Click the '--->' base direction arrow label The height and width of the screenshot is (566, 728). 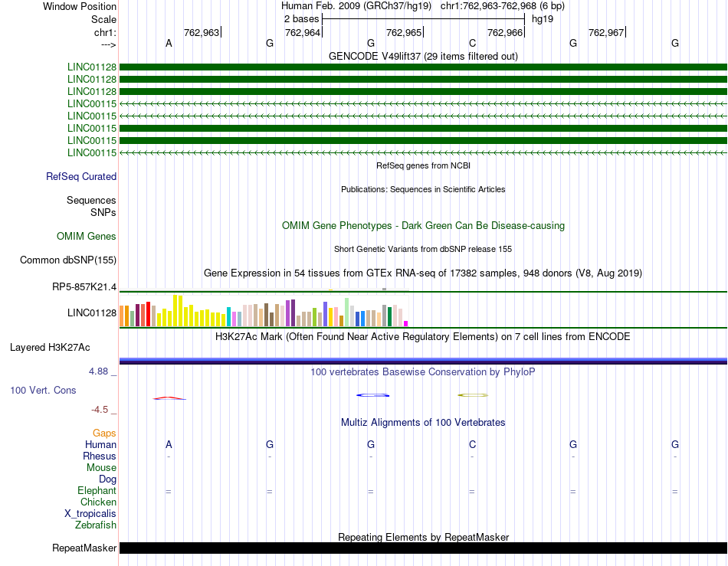point(108,44)
